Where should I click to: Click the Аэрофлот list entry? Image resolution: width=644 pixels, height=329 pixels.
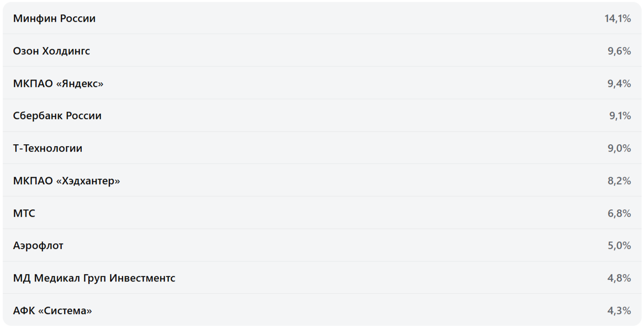(x=38, y=246)
